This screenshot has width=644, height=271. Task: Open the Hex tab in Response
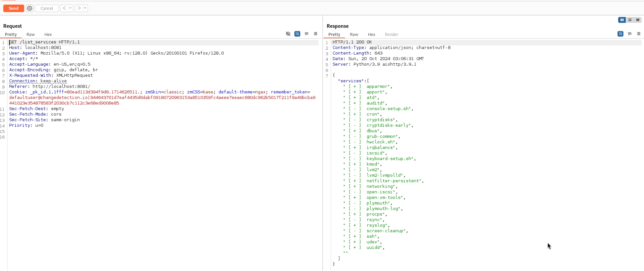tap(371, 35)
